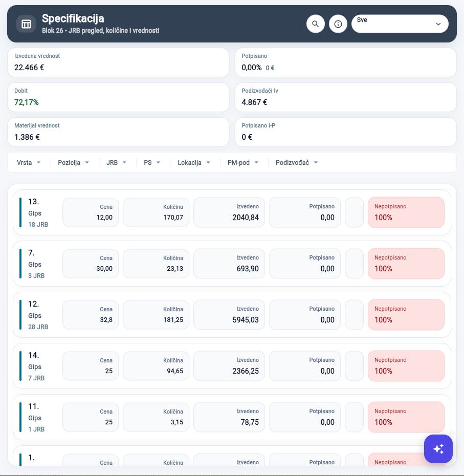Open the PS filter menu
The image size is (464, 476).
(152, 162)
